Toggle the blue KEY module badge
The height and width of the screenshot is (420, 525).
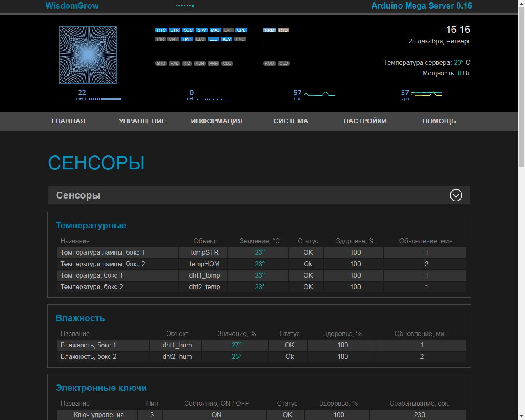[226, 39]
